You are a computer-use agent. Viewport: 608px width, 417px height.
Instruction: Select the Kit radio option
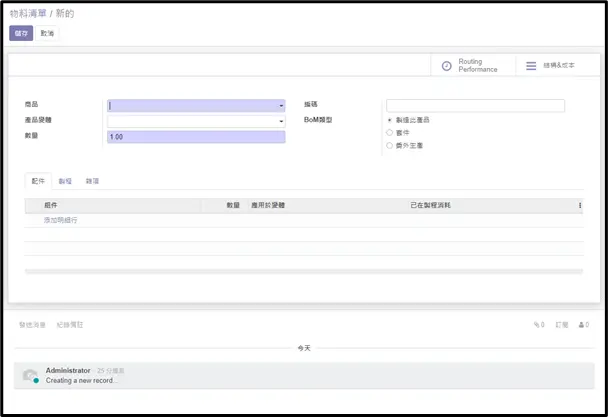tap(389, 133)
